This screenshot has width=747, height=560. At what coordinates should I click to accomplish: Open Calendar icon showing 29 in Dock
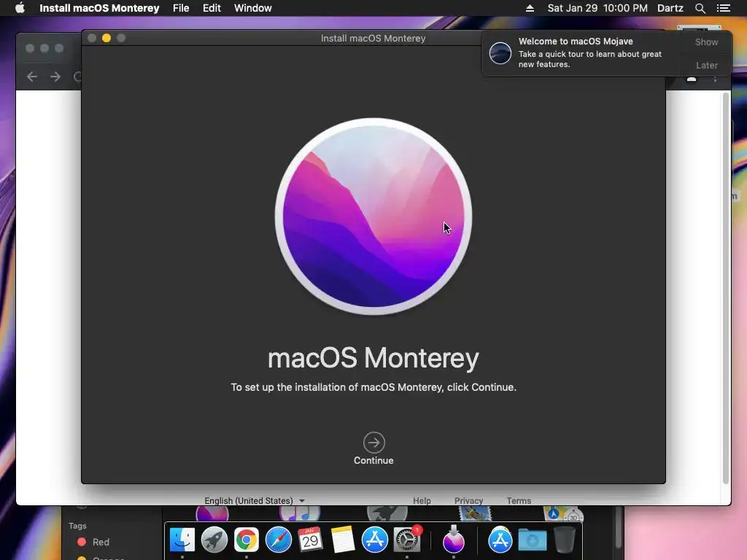310,540
